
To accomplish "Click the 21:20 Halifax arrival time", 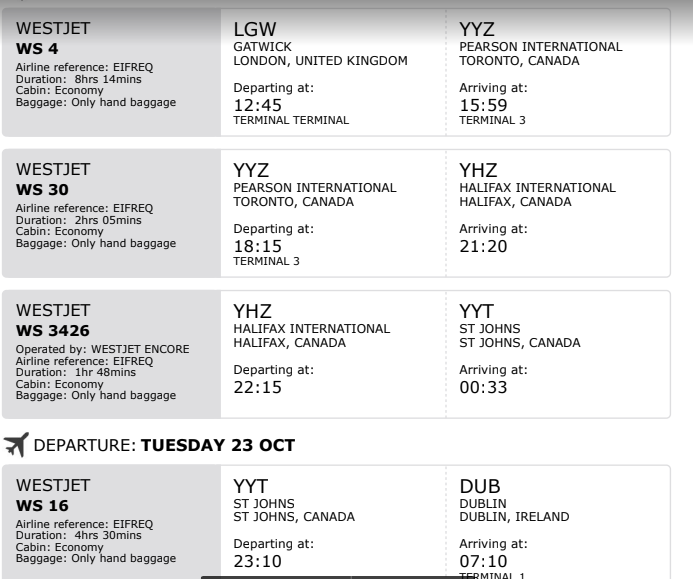I will click(483, 246).
